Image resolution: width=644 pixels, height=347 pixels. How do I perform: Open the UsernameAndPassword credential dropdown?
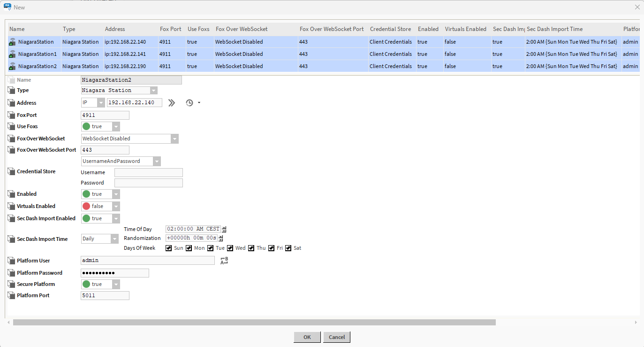pos(121,161)
